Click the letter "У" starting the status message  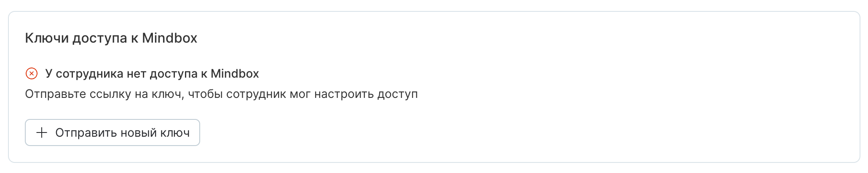tap(49, 73)
